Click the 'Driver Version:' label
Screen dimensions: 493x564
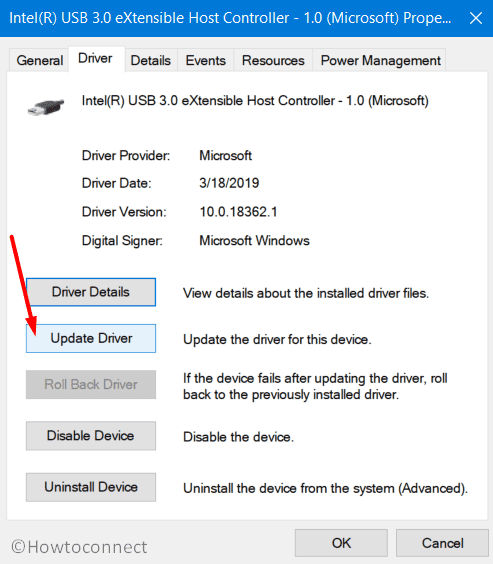click(124, 212)
